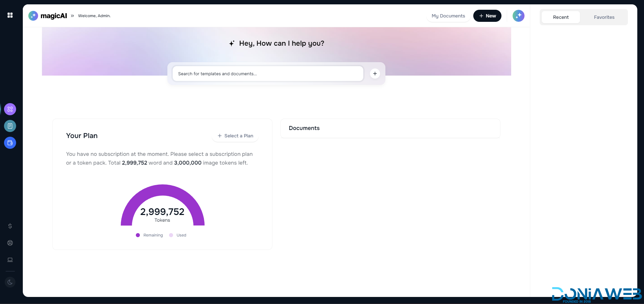Click the user avatar in the header

tap(518, 16)
